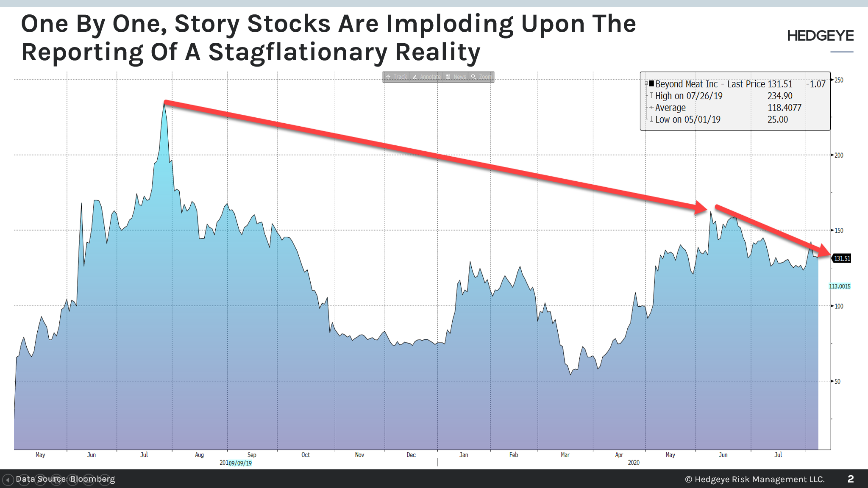Click the rightmost circle icon in bottom toolbar
868x488 pixels.
click(x=105, y=479)
